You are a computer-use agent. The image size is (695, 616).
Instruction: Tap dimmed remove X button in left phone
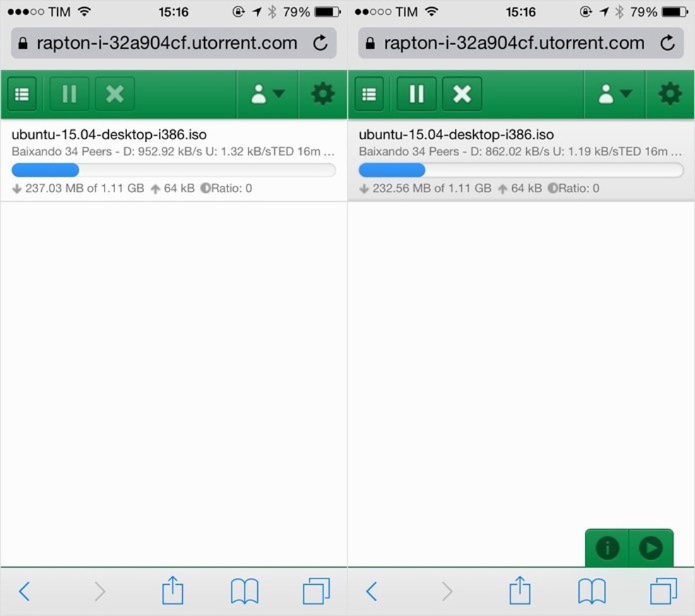(115, 94)
